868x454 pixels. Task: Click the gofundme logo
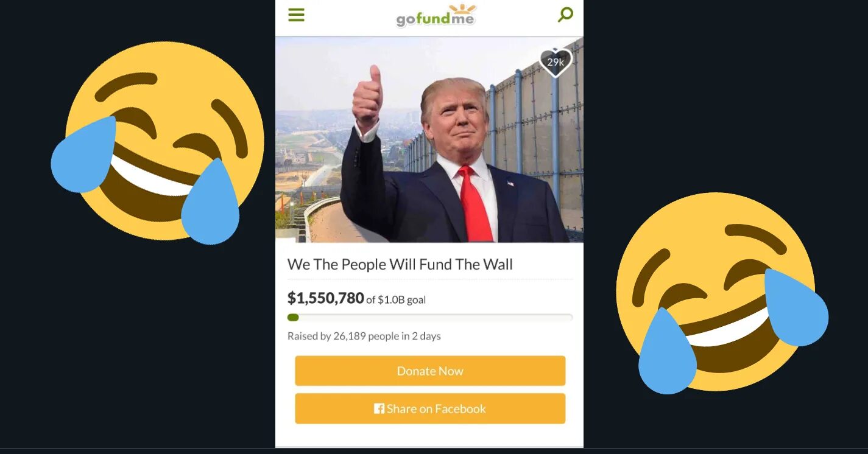coord(436,16)
